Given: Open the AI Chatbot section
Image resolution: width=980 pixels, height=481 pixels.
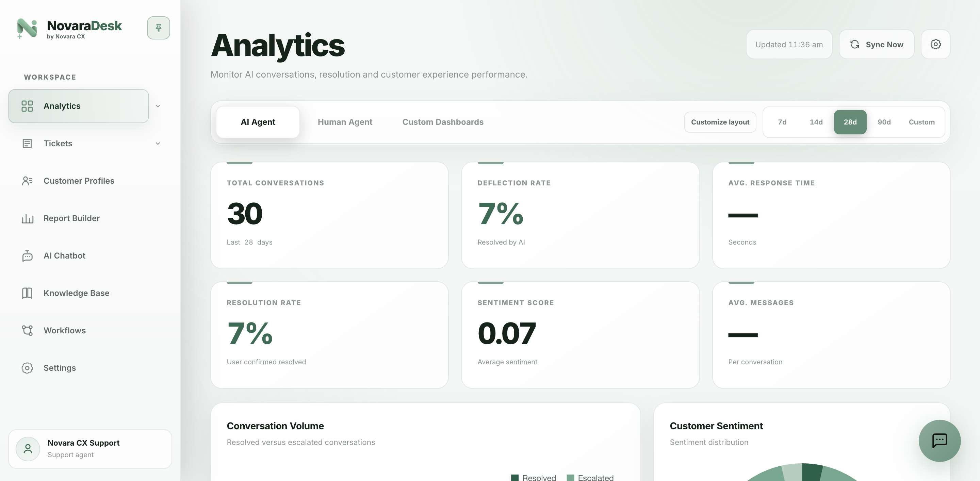Looking at the screenshot, I should coord(90,255).
